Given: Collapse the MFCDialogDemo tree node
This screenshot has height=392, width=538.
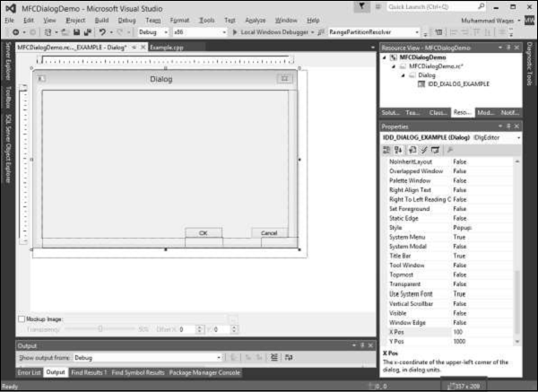Looking at the screenshot, I should [385, 57].
